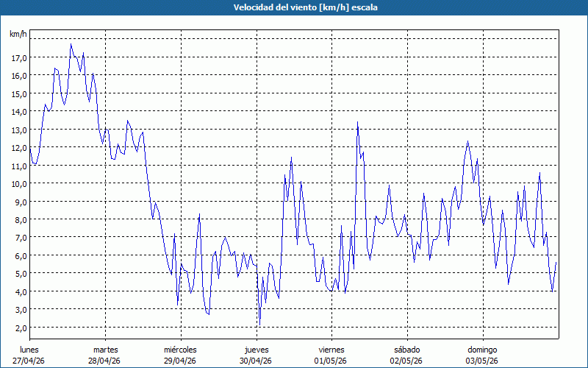Screen dimensions: 588x368
Task: Click the 'domingo' day label
Action: (x=482, y=350)
